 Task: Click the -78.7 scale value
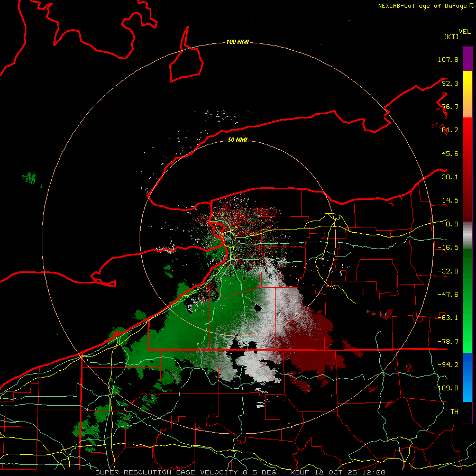click(448, 342)
